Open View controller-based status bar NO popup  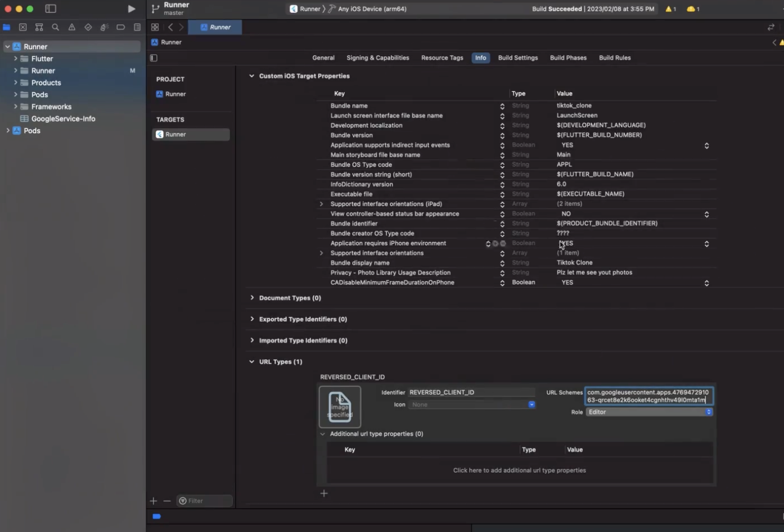[706, 214]
